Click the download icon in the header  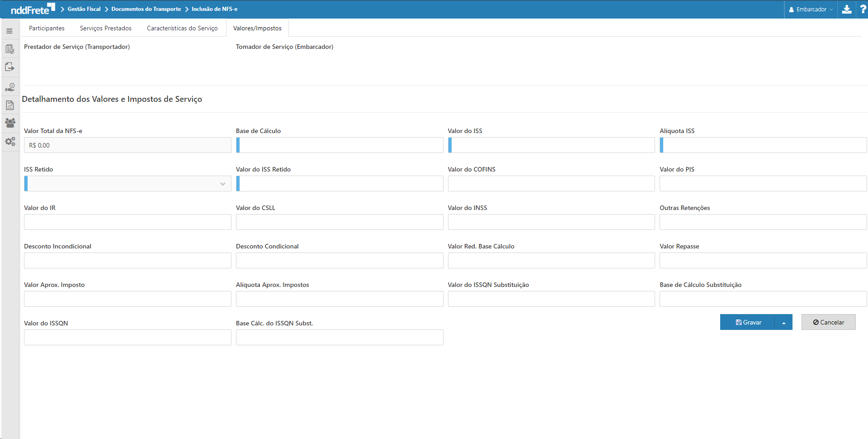click(847, 10)
